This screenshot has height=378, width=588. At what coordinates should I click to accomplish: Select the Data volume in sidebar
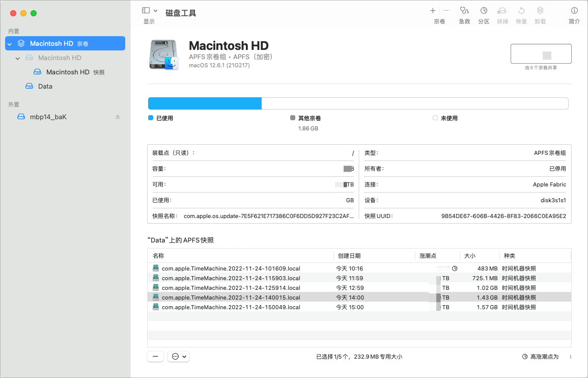[x=45, y=86]
